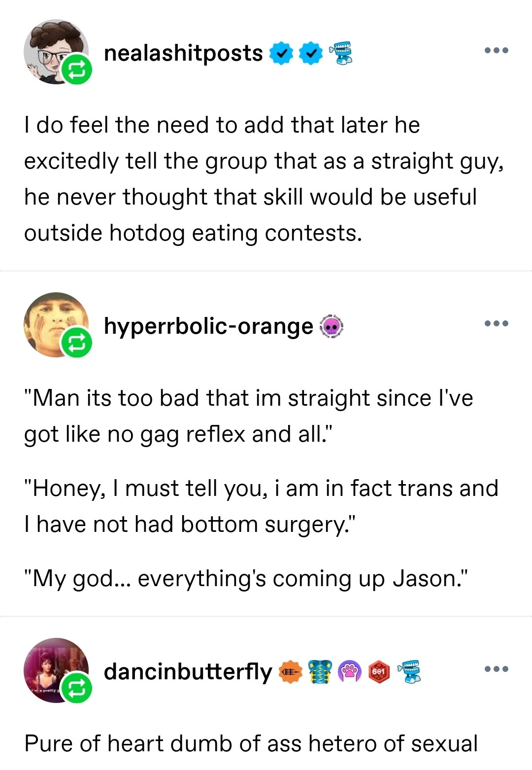The image size is (532, 770).
Task: Click reblog icon on hyperrbolic-orange avatar
Action: coord(76,343)
